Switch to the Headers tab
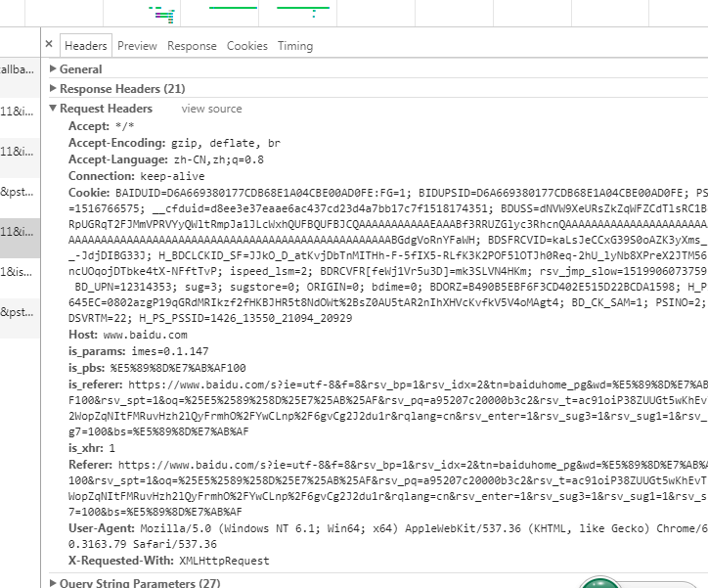This screenshot has width=708, height=588. click(86, 46)
